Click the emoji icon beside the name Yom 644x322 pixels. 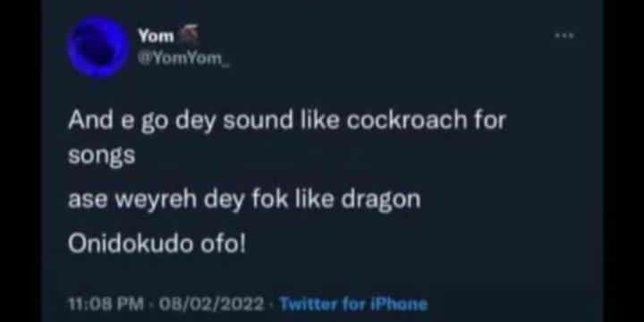tap(189, 35)
